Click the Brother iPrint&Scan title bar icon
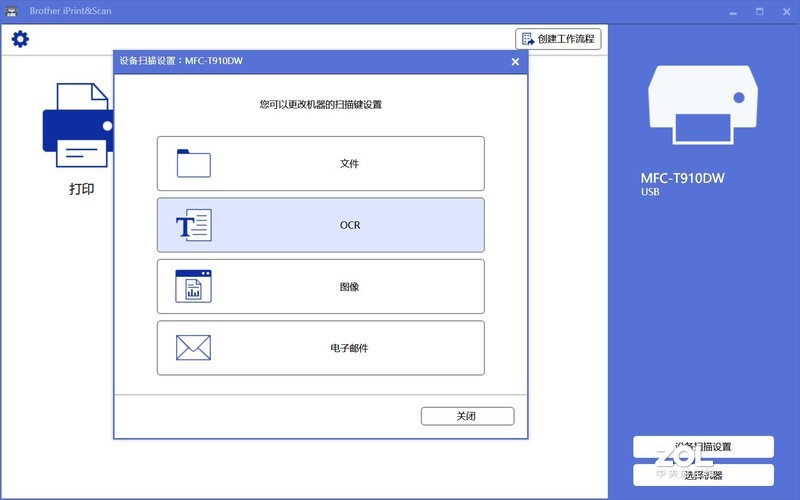The image size is (800, 500). click(x=12, y=11)
